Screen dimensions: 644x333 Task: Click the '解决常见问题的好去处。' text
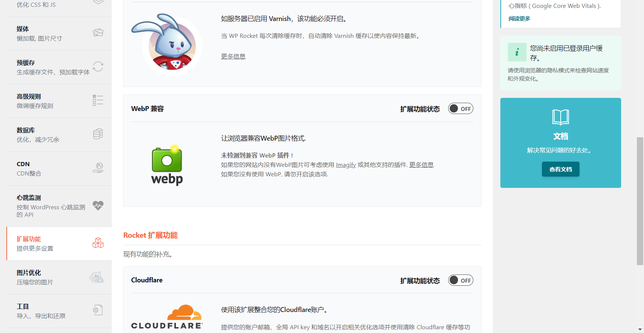click(561, 150)
